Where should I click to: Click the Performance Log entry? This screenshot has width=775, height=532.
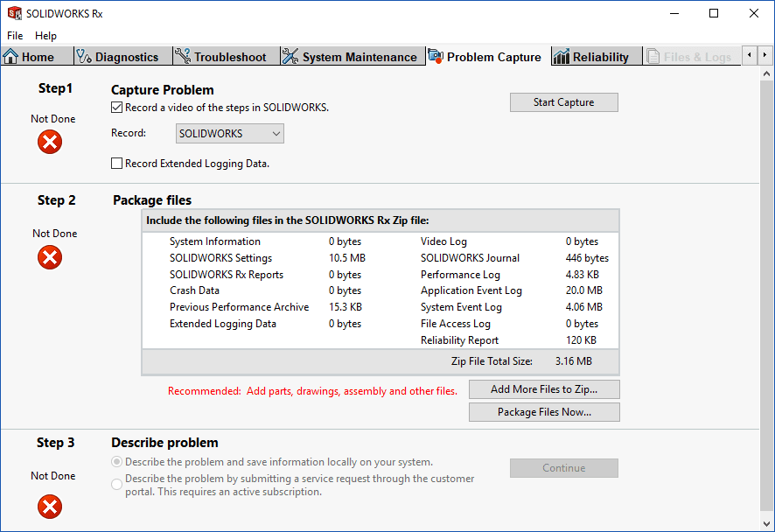(460, 275)
